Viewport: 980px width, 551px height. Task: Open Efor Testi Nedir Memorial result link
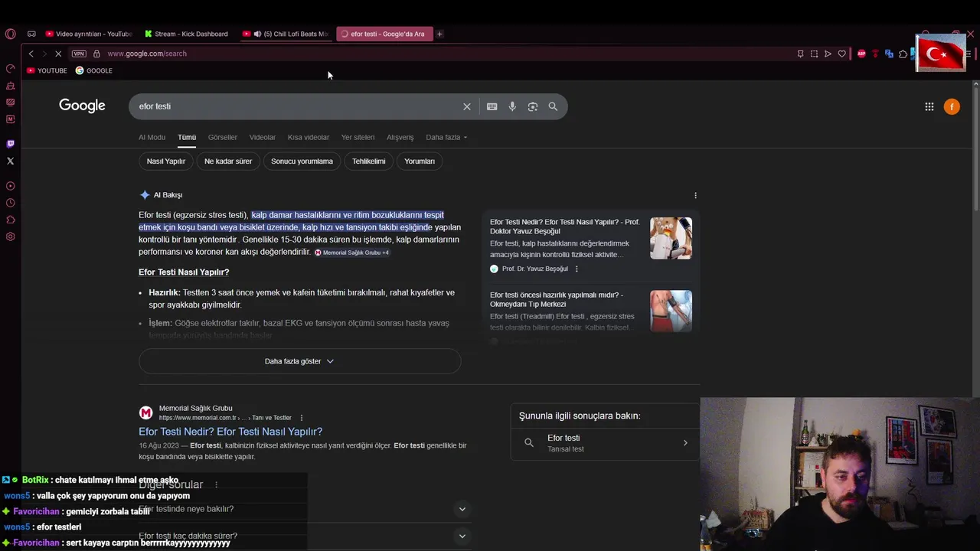230,432
